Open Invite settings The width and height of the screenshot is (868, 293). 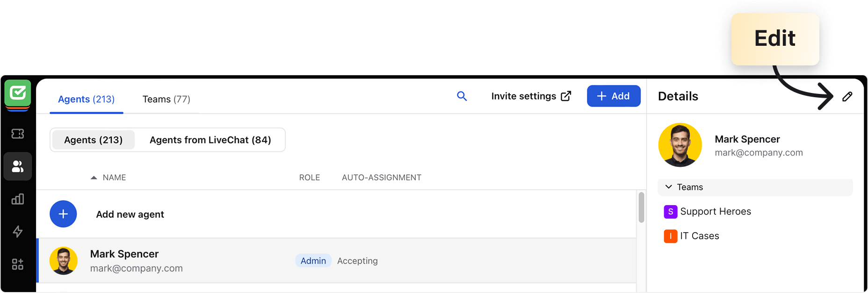[x=524, y=96]
